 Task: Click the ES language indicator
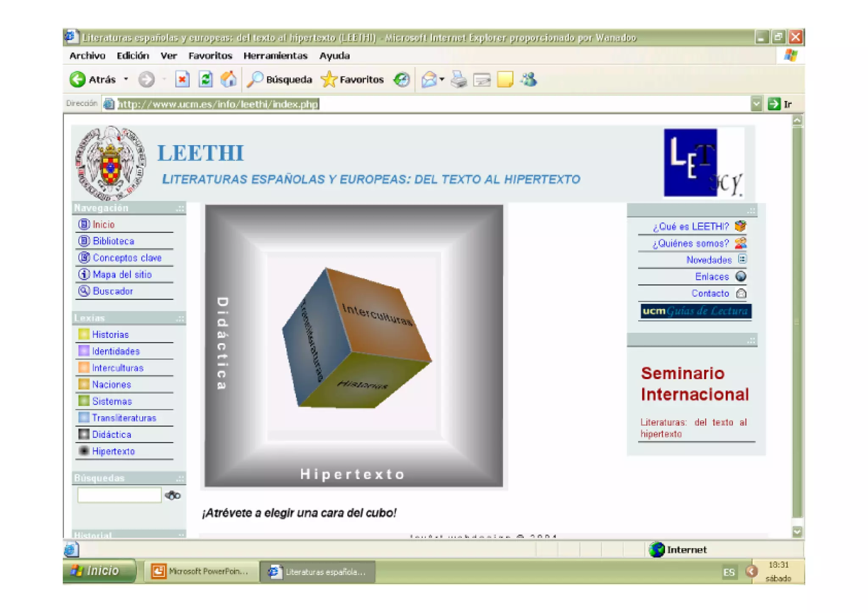(x=729, y=572)
